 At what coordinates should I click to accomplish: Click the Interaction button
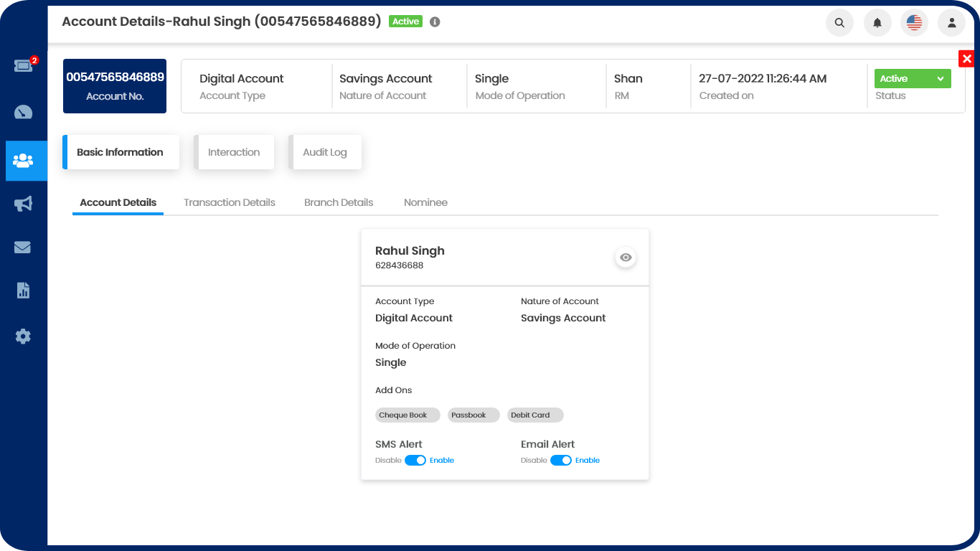click(x=234, y=152)
